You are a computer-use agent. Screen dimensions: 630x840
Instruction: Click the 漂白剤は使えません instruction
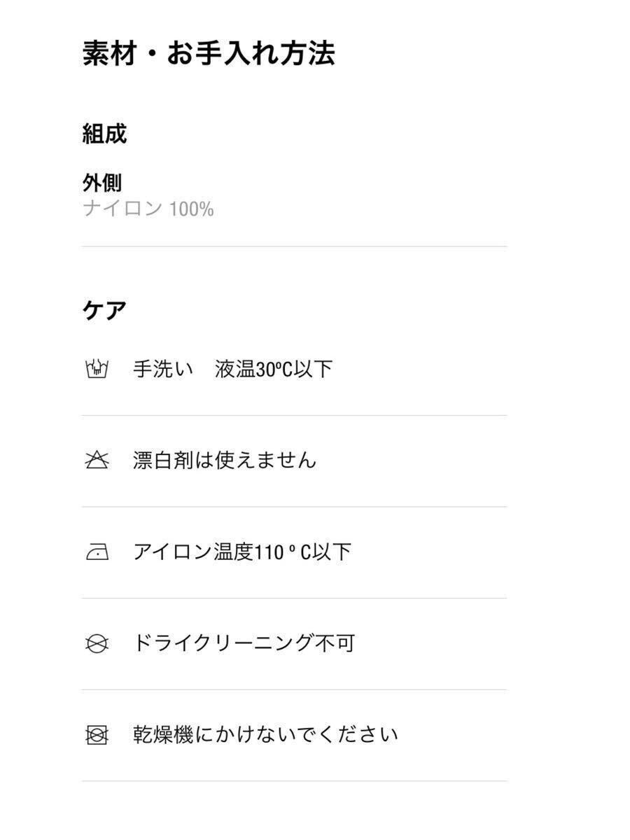pos(225,460)
